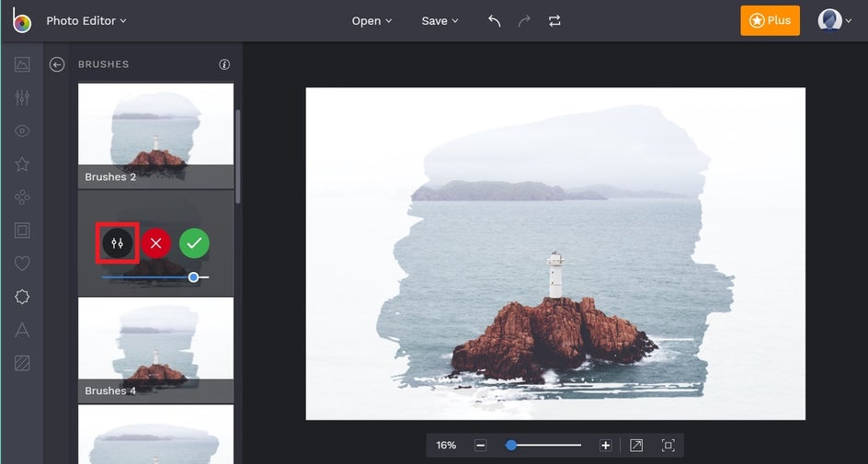868x464 pixels.
Task: Apply the brush effect with green checkmark
Action: [x=194, y=243]
